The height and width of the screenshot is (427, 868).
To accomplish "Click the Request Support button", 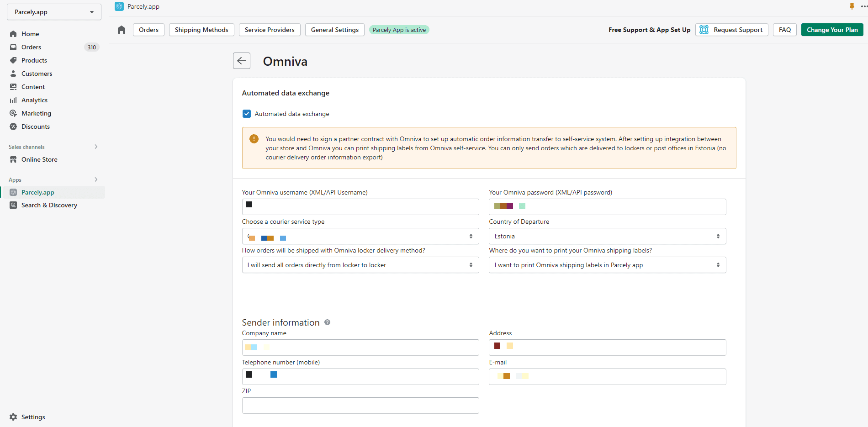I will pyautogui.click(x=731, y=30).
